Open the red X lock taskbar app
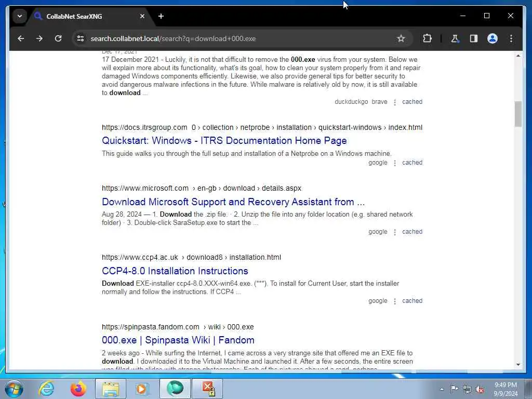 tap(208, 389)
